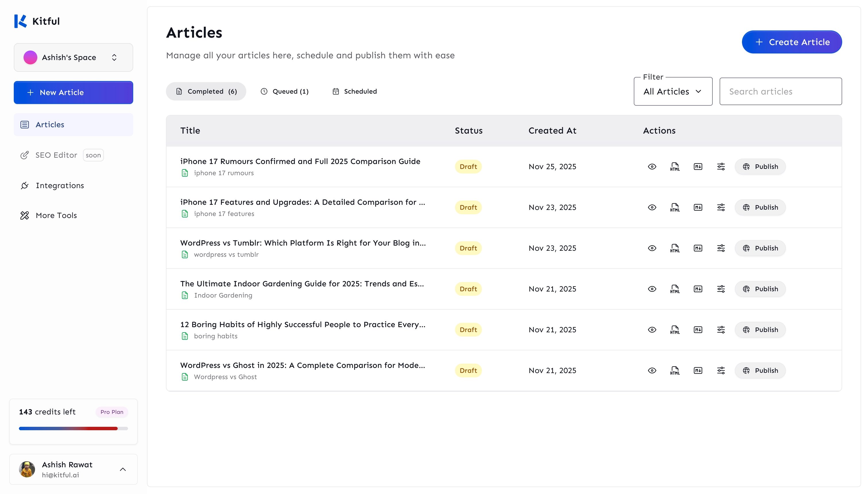Image resolution: width=868 pixels, height=494 pixels.
Task: Download Markdown for WordPress vs Ghost article
Action: tap(698, 370)
